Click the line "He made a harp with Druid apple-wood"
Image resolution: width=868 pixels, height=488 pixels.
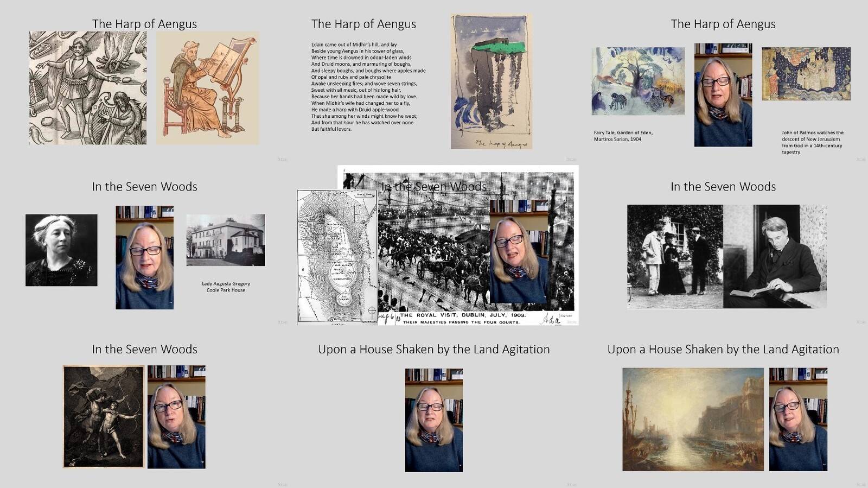click(x=355, y=110)
